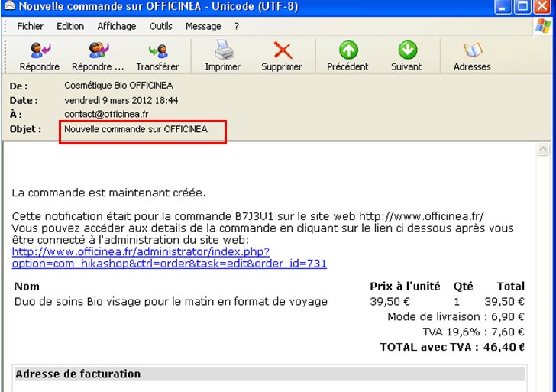Click the order number B7J3U1
Viewport: 556px width, 392px height.
(x=254, y=216)
